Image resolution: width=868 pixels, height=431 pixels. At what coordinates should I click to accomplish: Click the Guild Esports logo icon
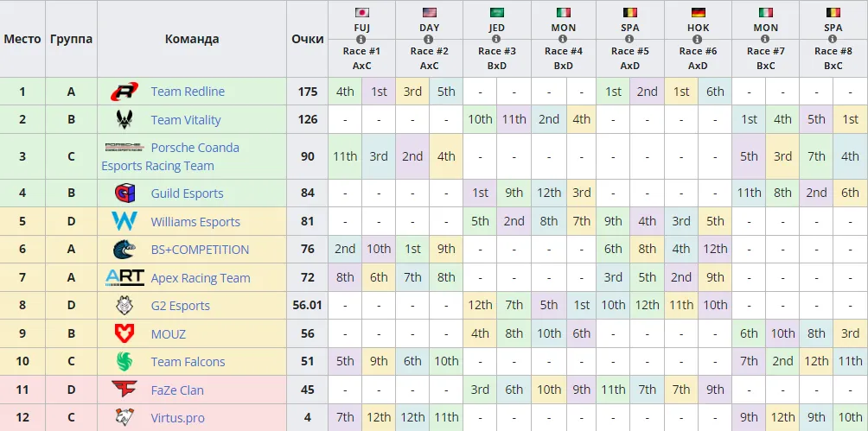123,193
